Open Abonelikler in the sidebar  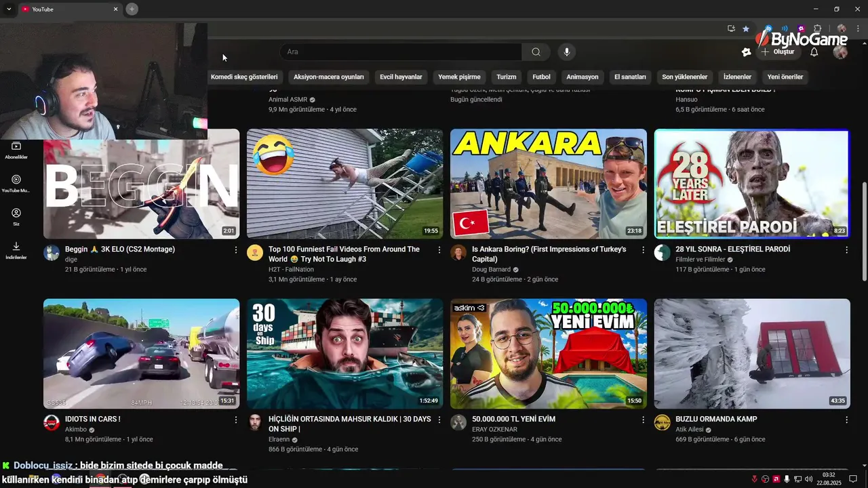coord(16,150)
